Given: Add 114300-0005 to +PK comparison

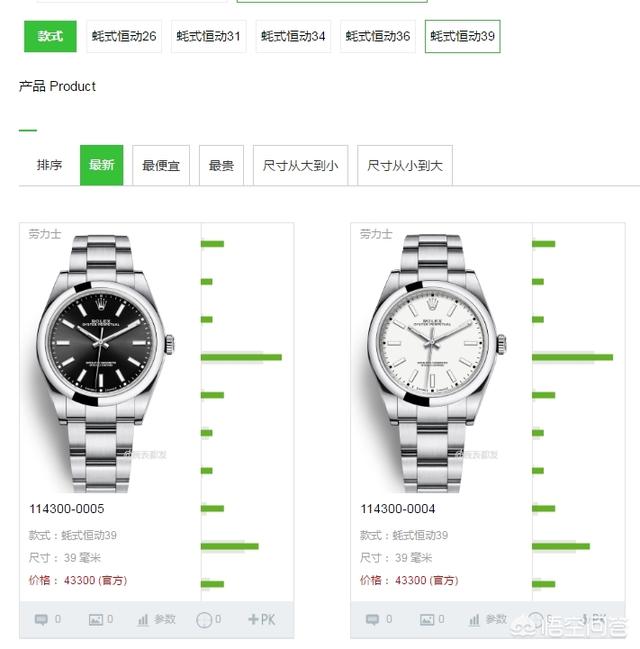Looking at the screenshot, I should [x=262, y=619].
